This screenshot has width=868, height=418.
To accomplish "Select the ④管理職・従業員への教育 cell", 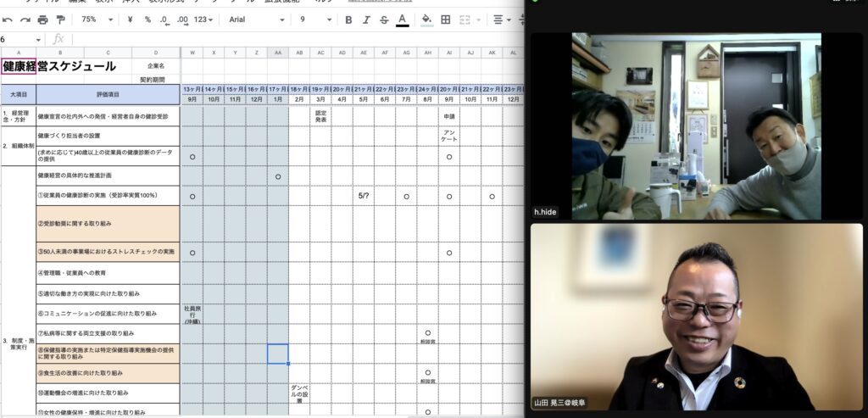I will coord(108,273).
